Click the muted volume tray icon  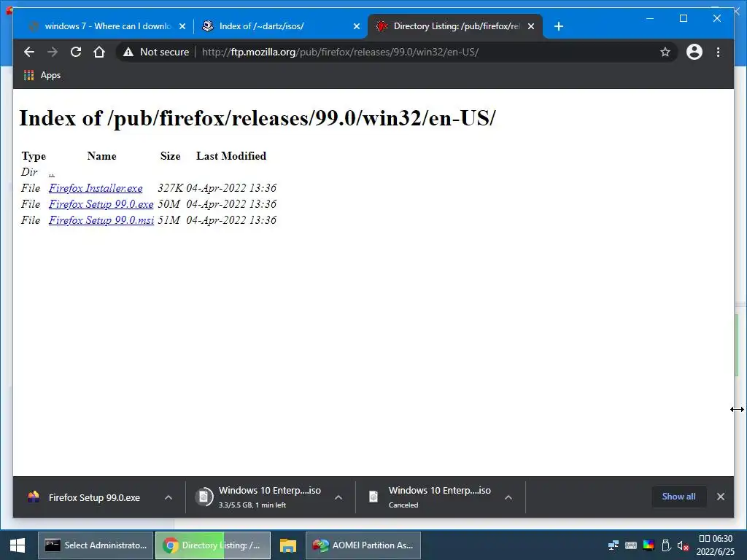(x=683, y=545)
